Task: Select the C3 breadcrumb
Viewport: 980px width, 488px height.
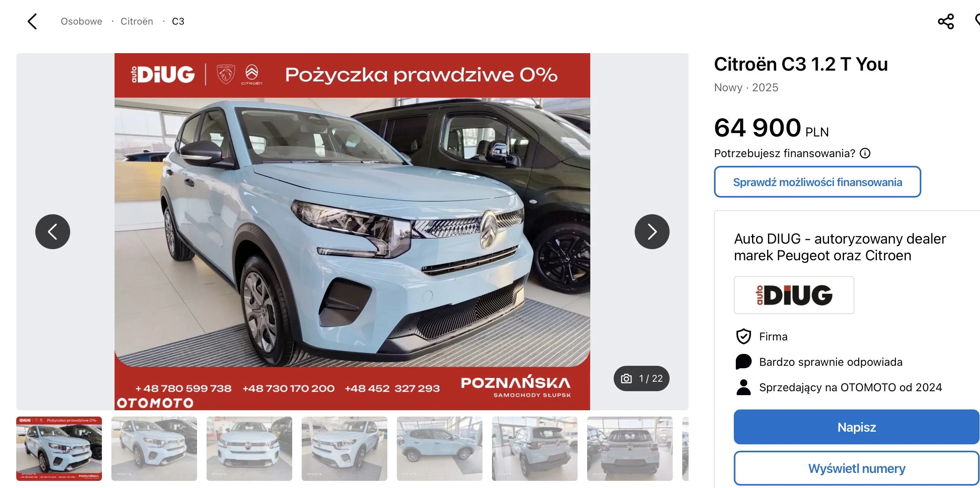Action: [178, 21]
